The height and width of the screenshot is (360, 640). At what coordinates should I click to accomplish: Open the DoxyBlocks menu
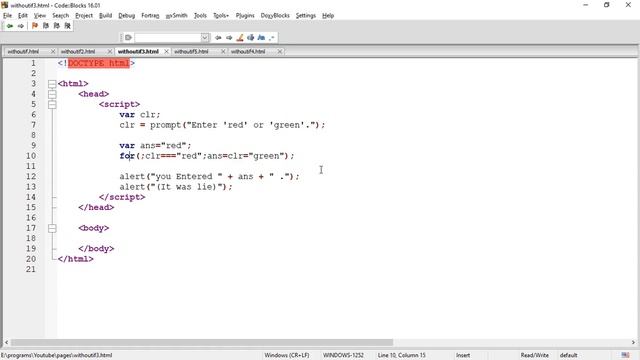click(x=275, y=16)
